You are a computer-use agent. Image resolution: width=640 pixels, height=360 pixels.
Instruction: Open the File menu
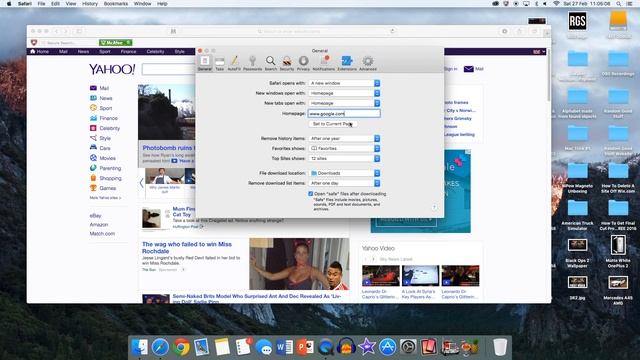click(41, 4)
